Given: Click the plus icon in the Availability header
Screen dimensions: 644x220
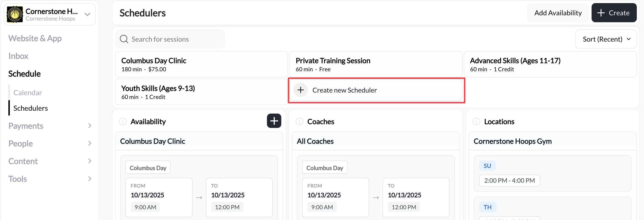Looking at the screenshot, I should [x=274, y=121].
